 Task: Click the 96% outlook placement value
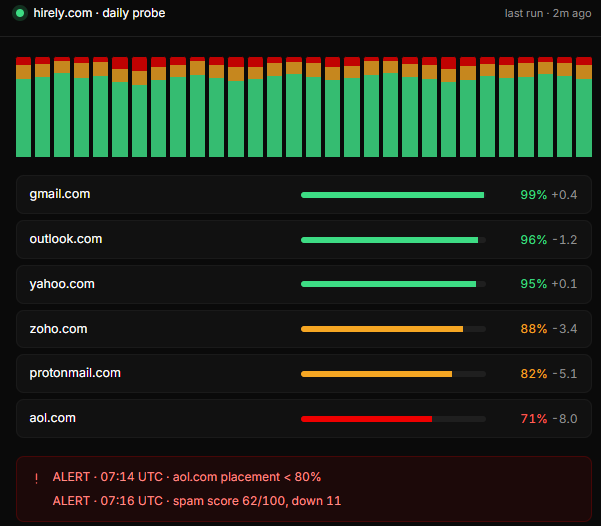pos(534,240)
